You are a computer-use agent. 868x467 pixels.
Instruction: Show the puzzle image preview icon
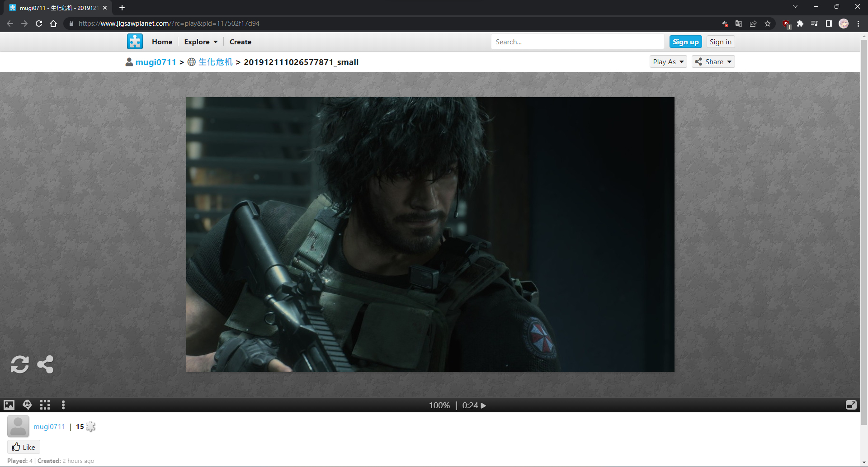[9, 405]
